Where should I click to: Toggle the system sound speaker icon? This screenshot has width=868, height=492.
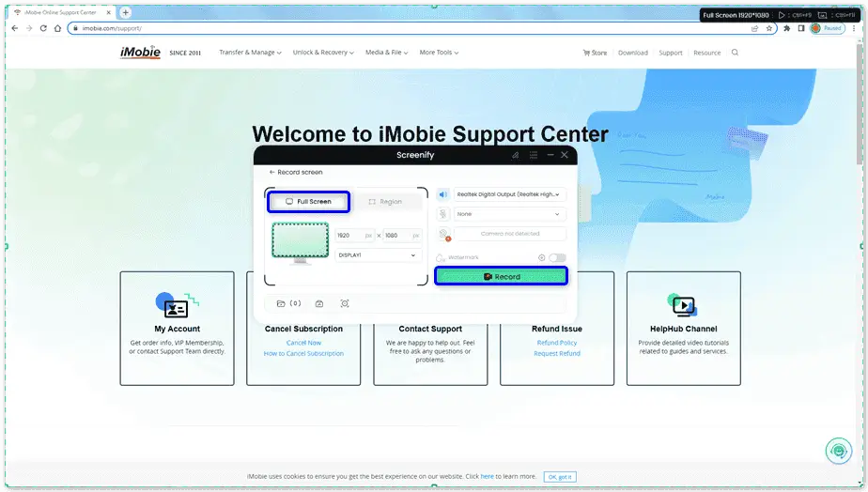pyautogui.click(x=442, y=194)
